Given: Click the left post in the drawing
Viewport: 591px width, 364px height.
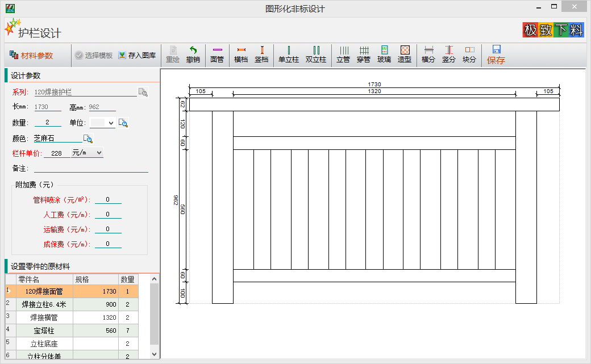Looking at the screenshot, I should point(223,207).
